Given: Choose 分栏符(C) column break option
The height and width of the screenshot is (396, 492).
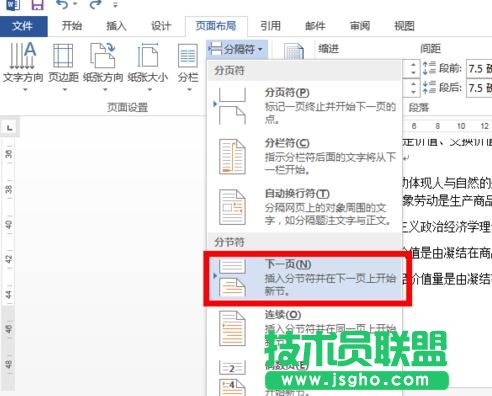Looking at the screenshot, I should pyautogui.click(x=304, y=156).
